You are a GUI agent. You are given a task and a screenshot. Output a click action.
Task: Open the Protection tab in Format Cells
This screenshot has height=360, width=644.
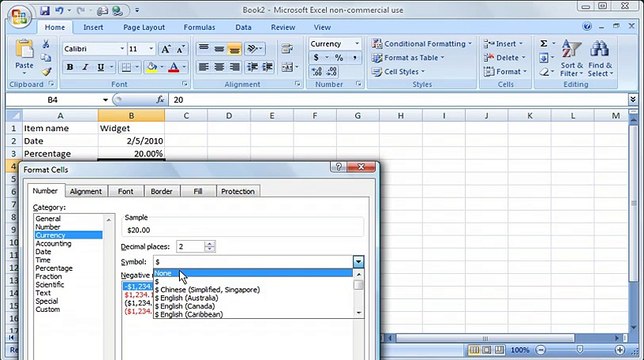click(x=238, y=191)
